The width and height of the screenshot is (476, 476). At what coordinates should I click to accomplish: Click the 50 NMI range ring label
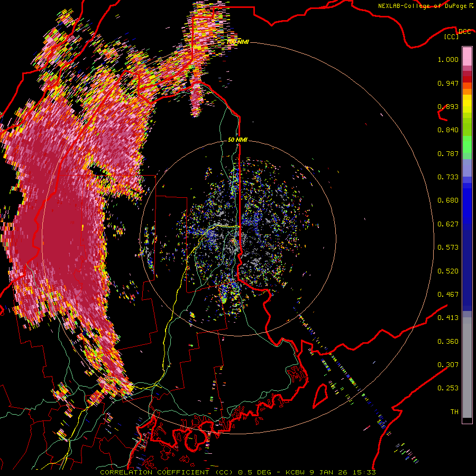(x=237, y=140)
